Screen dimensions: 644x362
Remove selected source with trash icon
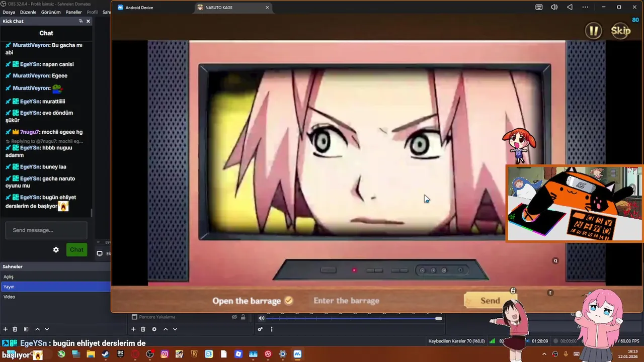143,329
